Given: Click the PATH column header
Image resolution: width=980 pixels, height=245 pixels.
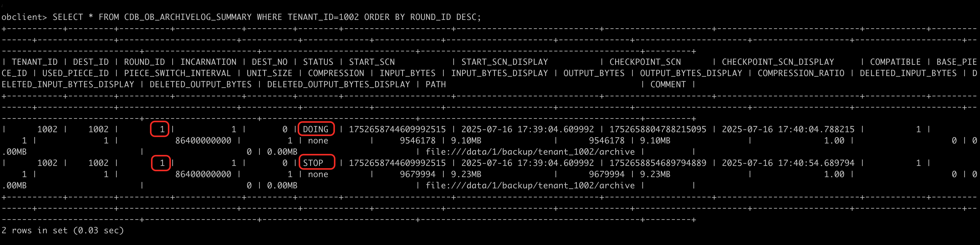Looking at the screenshot, I should coord(436,84).
